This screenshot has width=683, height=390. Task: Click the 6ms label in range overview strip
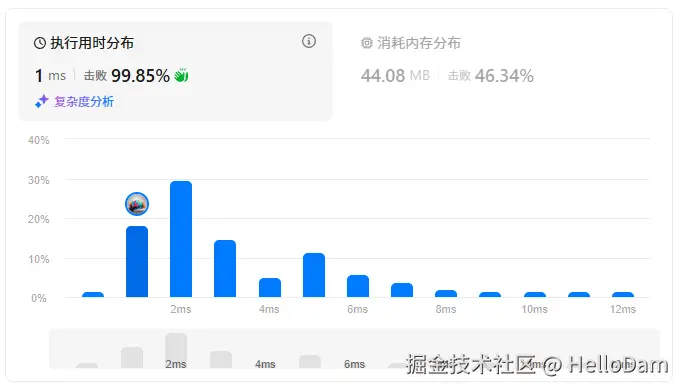[x=354, y=364]
